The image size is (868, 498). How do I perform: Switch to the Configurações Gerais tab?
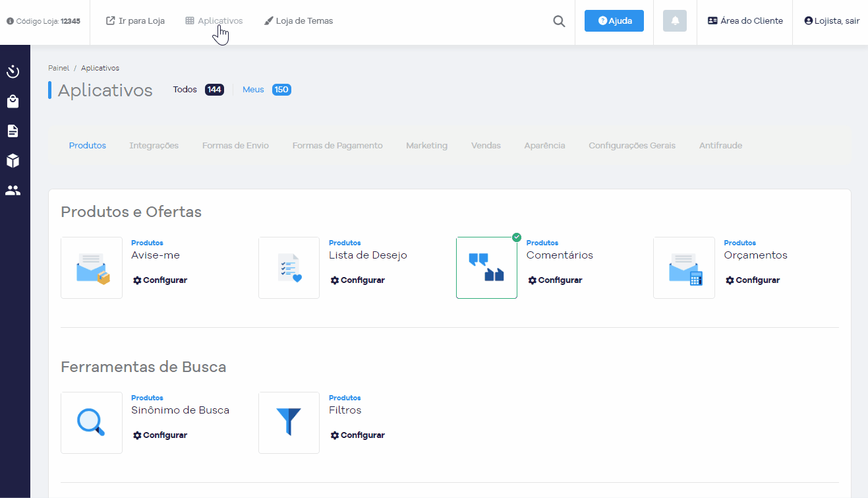click(x=632, y=146)
